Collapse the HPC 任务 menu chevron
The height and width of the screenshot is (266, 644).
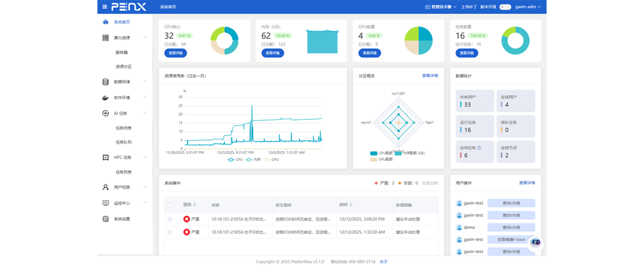coord(145,157)
